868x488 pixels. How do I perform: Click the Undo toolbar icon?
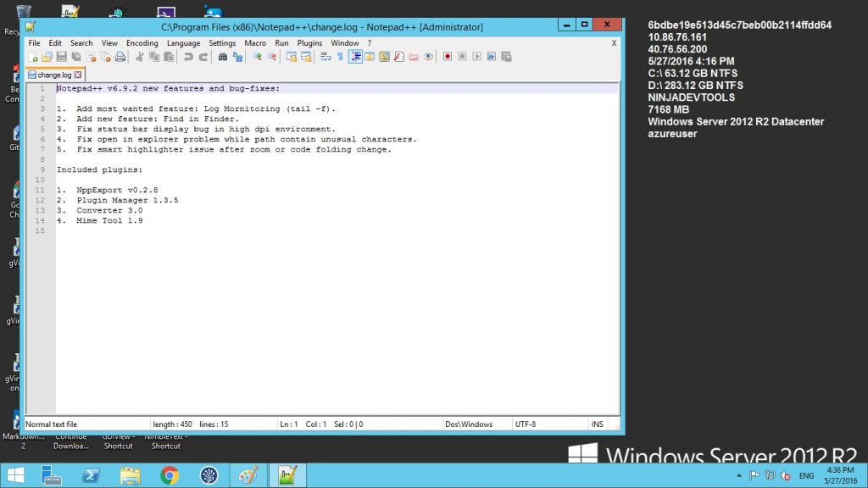pyautogui.click(x=188, y=57)
